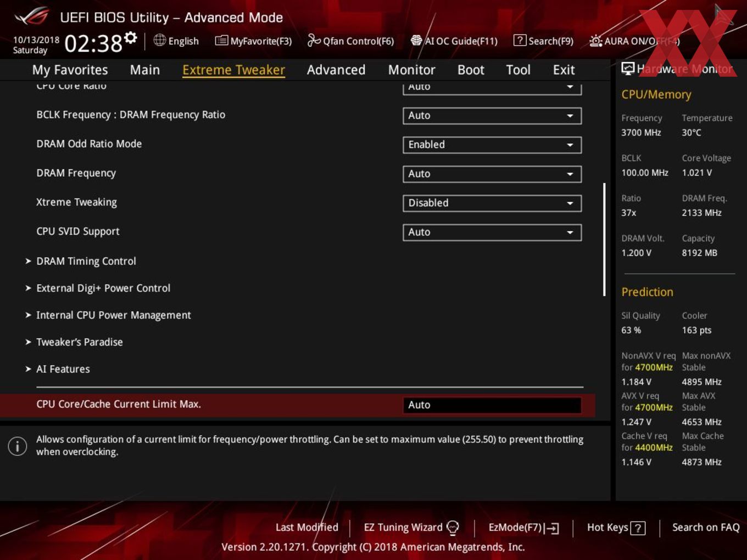Click the 2133 MHz DRAM Freq. value
Image resolution: width=747 pixels, height=560 pixels.
click(x=701, y=212)
